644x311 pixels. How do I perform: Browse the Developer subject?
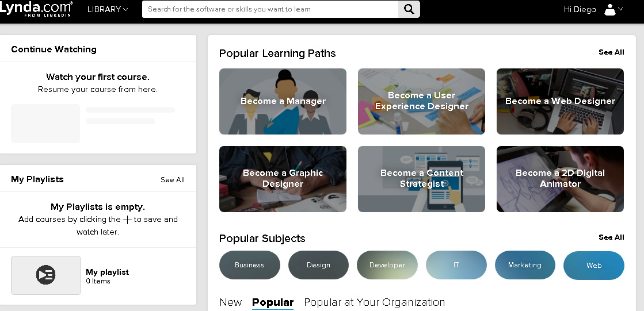tap(387, 265)
